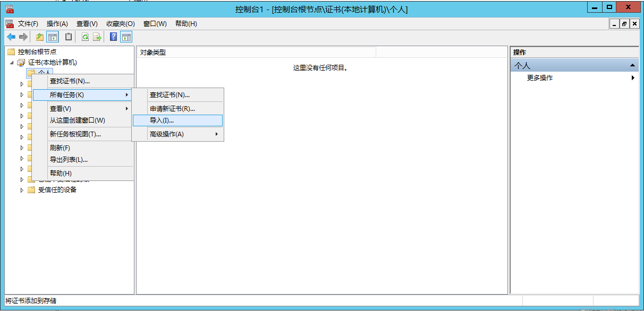This screenshot has height=311, width=644.
Task: Click the Forward arrow toolbar icon
Action: point(23,37)
